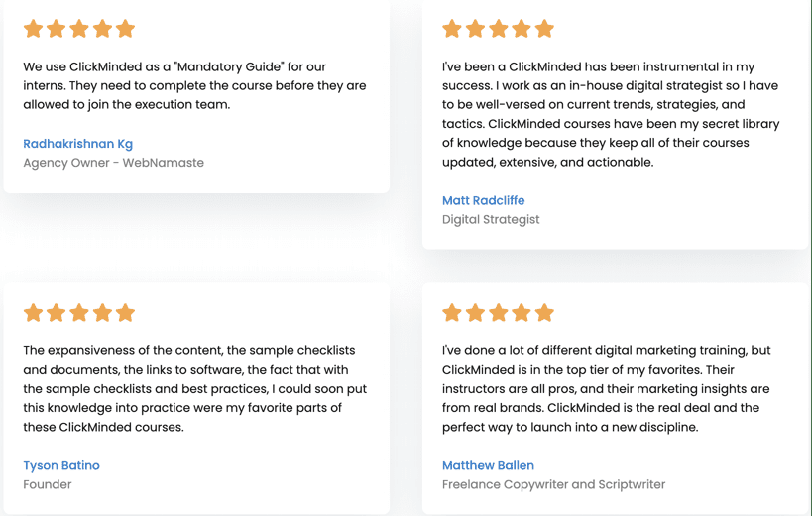Click the 'Digital Strategist' job title
This screenshot has width=812, height=516.
click(x=491, y=219)
